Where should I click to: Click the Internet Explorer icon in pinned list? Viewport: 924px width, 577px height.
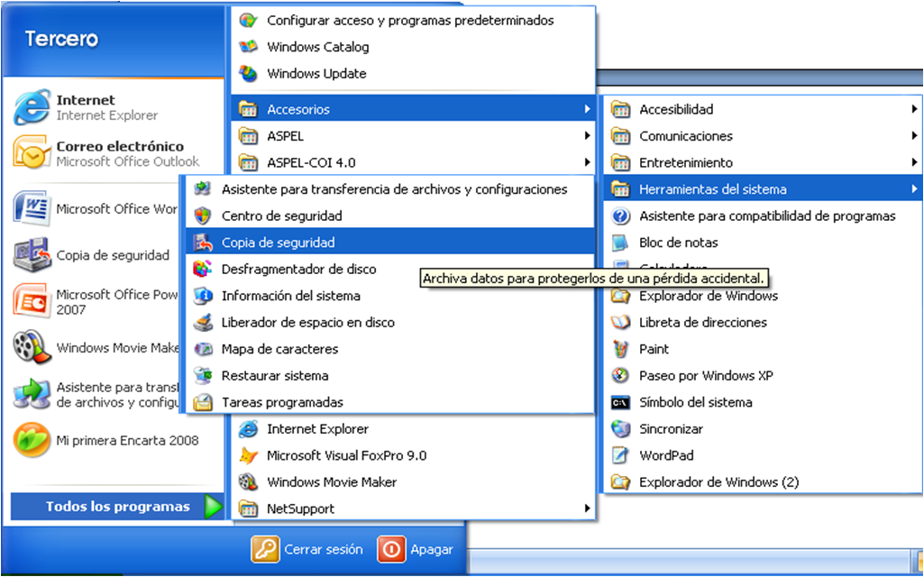tap(32, 107)
